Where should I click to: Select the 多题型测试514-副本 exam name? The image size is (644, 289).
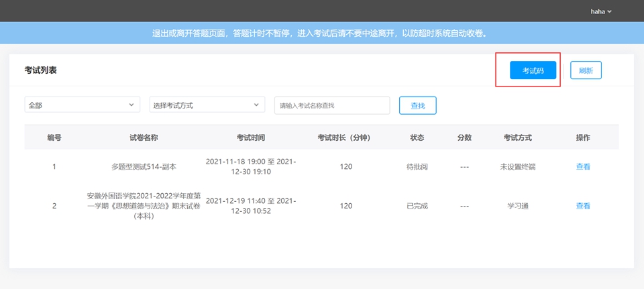144,167
